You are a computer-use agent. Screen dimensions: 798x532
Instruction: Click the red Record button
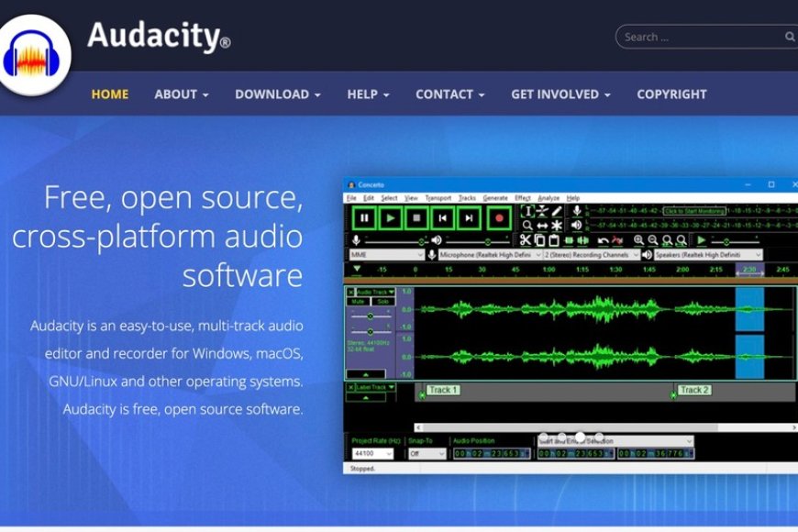(x=499, y=218)
